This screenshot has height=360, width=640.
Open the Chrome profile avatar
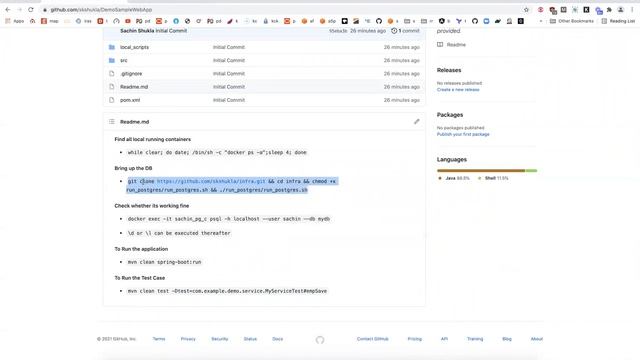tap(620, 10)
